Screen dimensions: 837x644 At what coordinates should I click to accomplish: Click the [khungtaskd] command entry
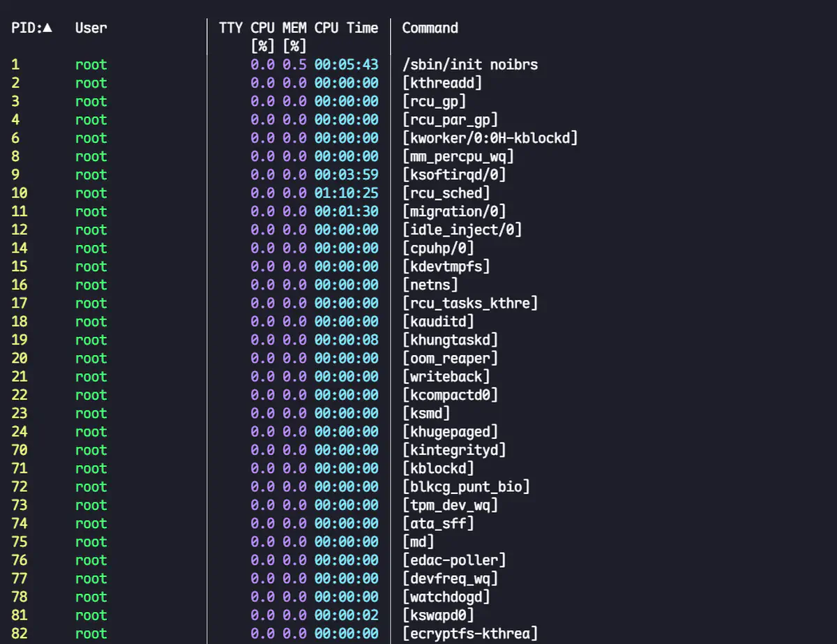coord(450,340)
